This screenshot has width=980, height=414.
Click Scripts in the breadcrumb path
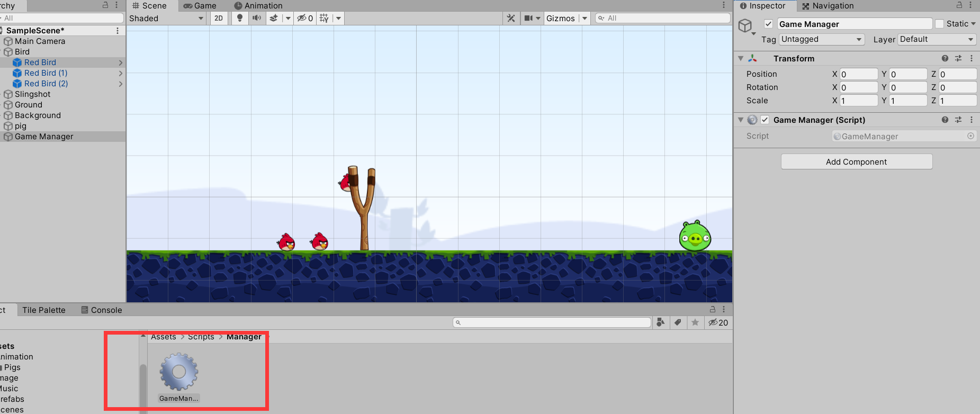click(x=201, y=337)
